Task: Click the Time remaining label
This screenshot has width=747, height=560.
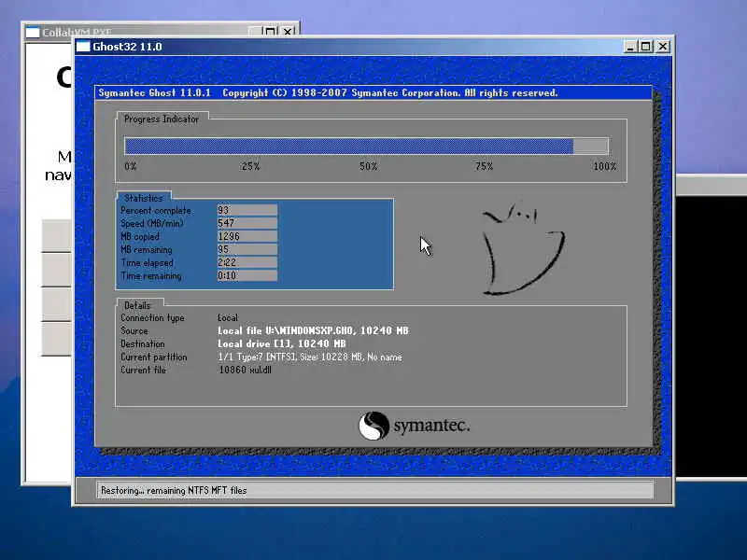Action: pos(150,275)
